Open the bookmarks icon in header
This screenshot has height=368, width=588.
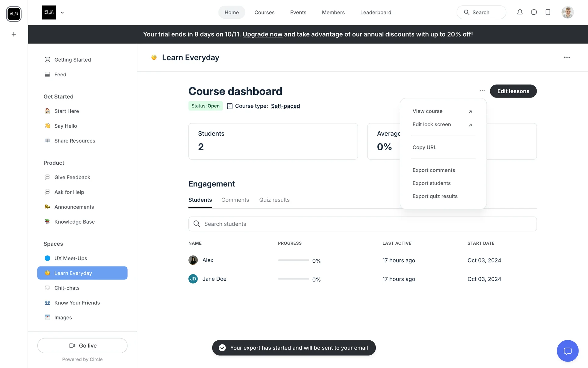[548, 12]
